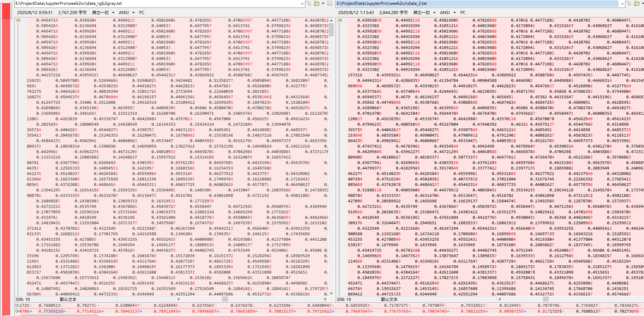The image size is (644, 316).
Task: Click the down arrow of the left pane scrollbar
Action: pos(331,293)
